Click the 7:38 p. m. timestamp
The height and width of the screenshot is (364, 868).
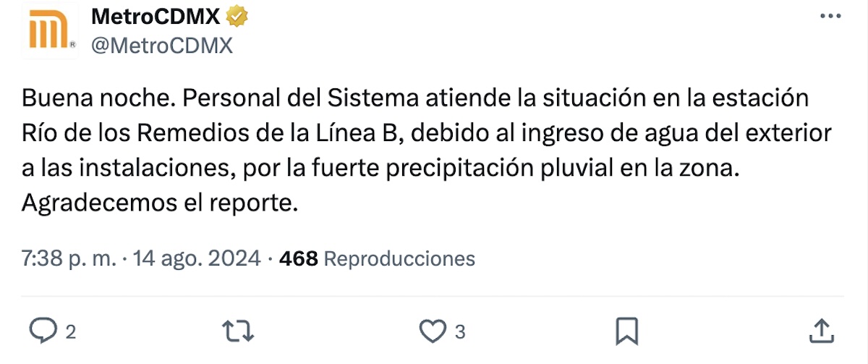click(x=69, y=258)
